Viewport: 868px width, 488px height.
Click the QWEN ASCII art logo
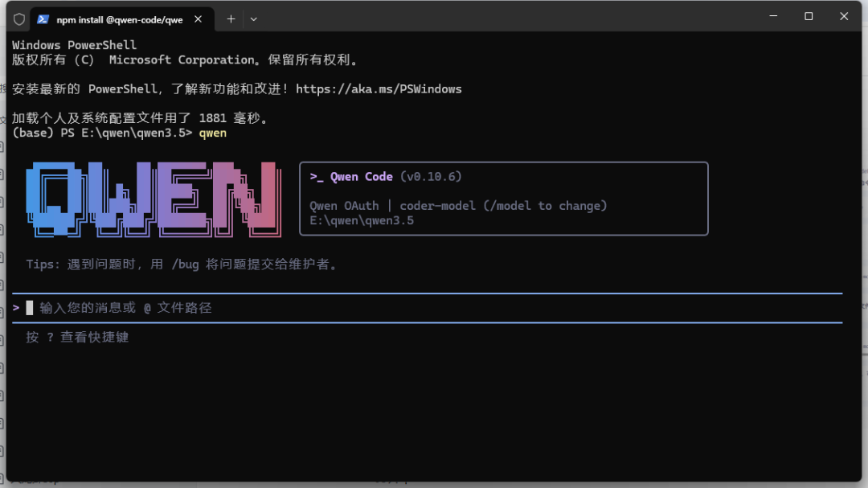tap(154, 199)
